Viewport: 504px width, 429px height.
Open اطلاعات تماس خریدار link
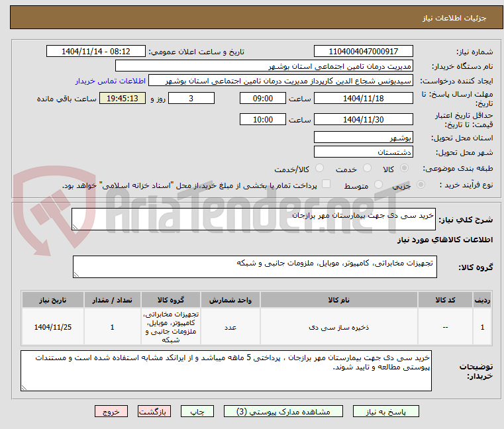click(x=110, y=81)
